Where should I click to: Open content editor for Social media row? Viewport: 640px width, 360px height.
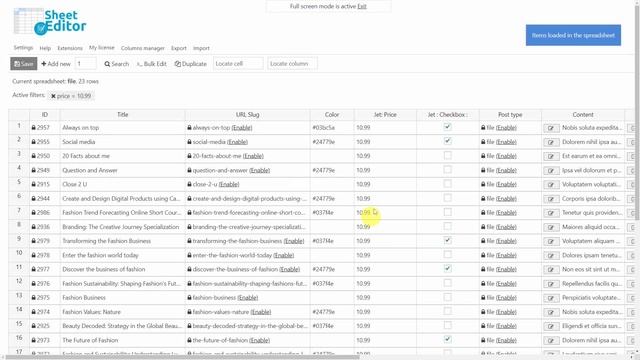point(551,142)
